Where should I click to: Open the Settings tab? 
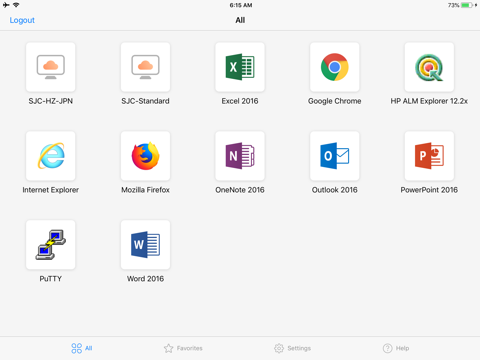point(292,348)
